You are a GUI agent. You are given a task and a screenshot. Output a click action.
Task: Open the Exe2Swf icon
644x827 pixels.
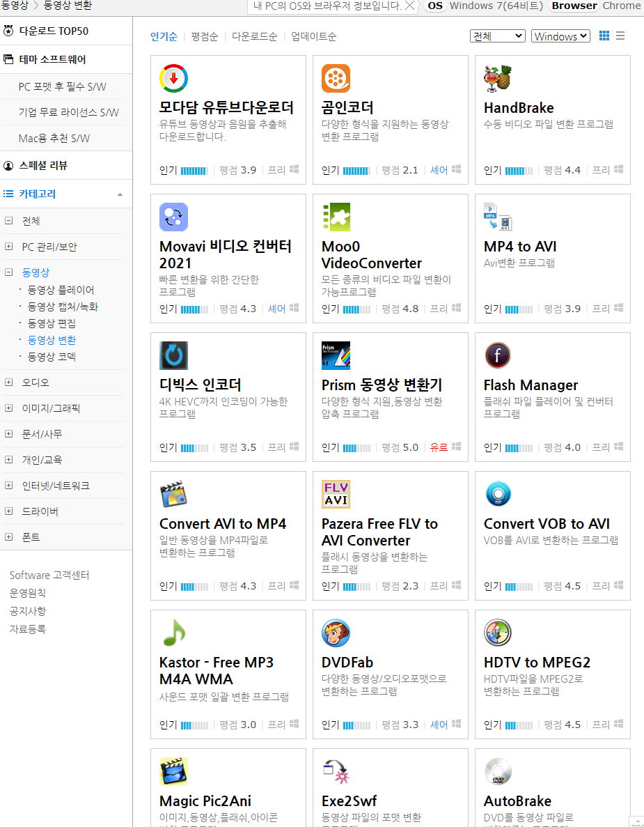(336, 772)
